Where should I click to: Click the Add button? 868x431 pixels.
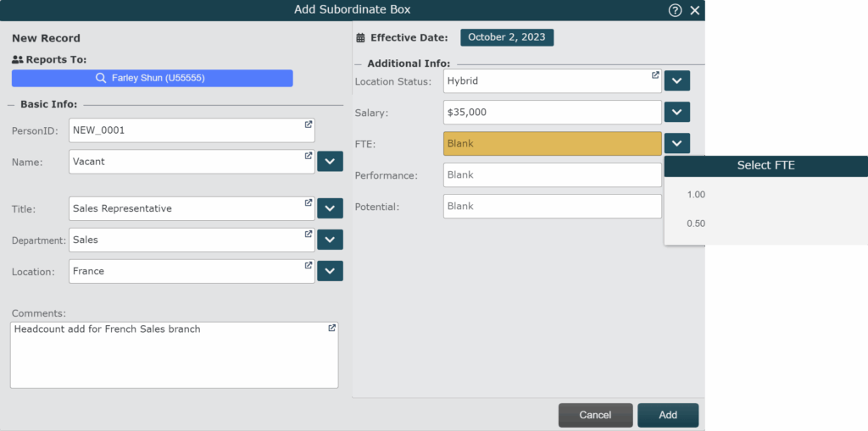click(x=668, y=415)
